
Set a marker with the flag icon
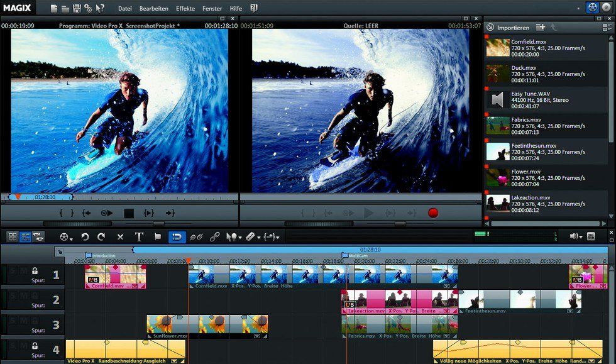[x=158, y=237]
